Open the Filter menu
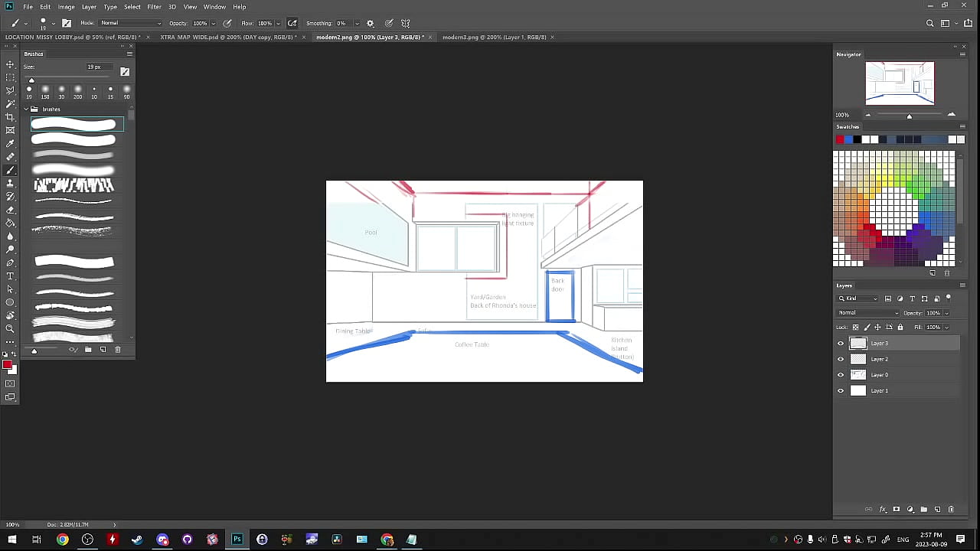980x551 pixels. (154, 7)
